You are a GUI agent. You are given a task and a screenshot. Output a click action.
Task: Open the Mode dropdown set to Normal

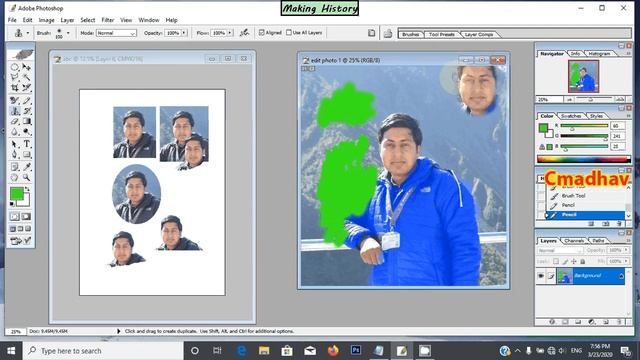coord(116,33)
